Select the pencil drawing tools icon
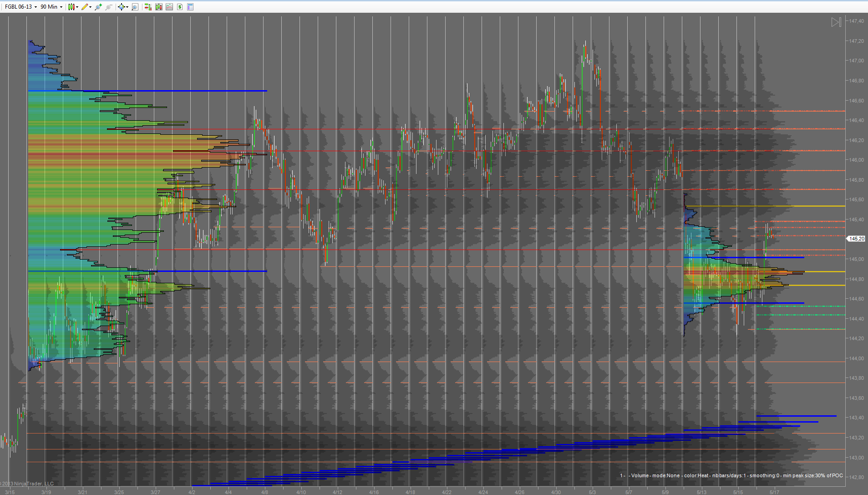This screenshot has width=868, height=495. [x=85, y=7]
